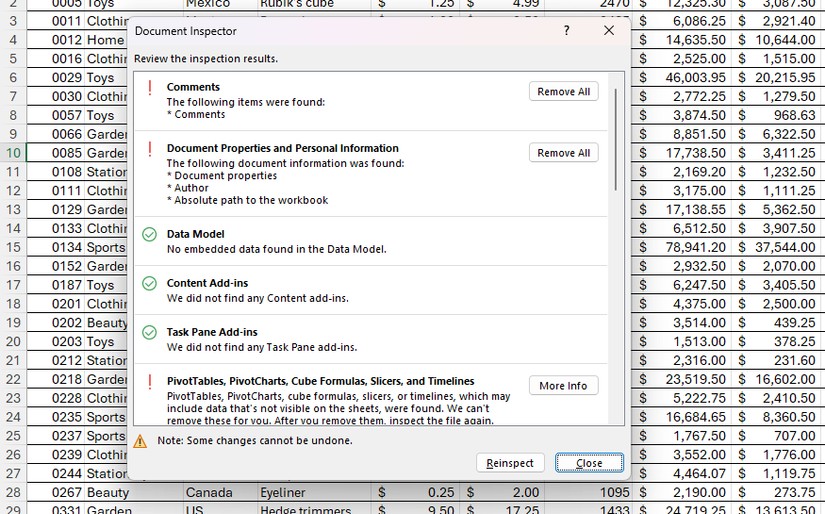Click the yellow warning triangle icon near Note

(140, 441)
